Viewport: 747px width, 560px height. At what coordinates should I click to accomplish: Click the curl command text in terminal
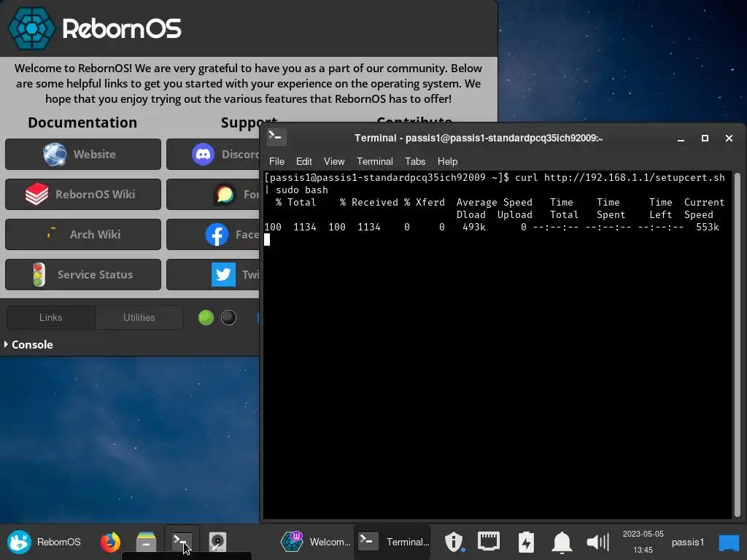tap(620, 177)
